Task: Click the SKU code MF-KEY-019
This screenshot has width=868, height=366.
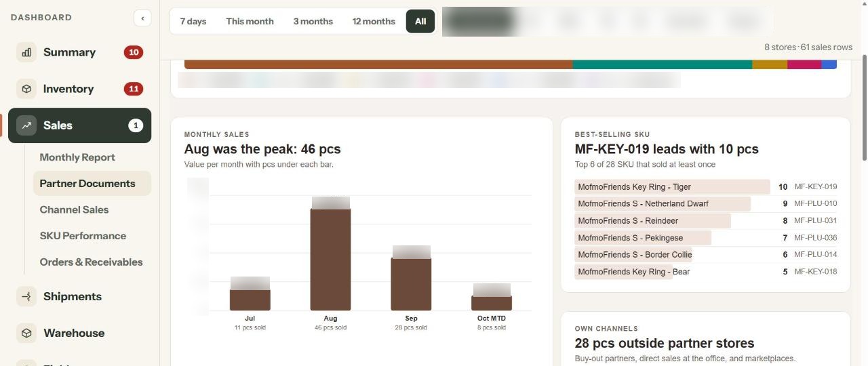Action: (x=816, y=187)
